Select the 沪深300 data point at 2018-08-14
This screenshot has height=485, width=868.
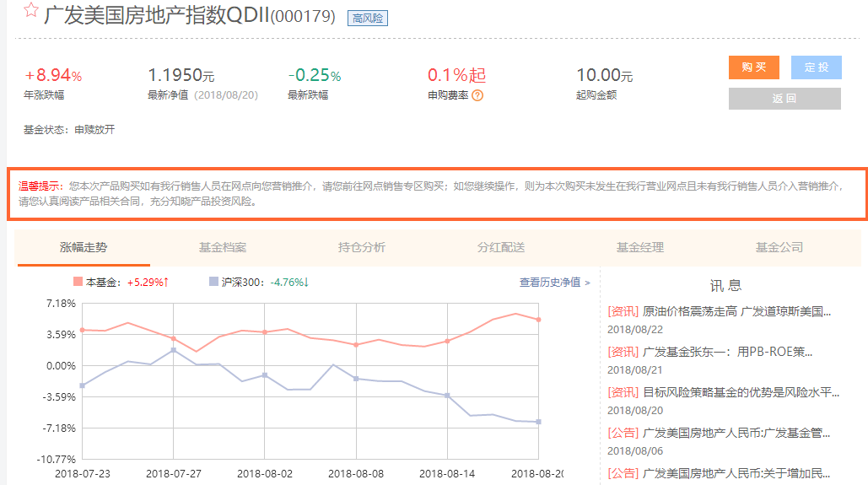[x=447, y=396]
